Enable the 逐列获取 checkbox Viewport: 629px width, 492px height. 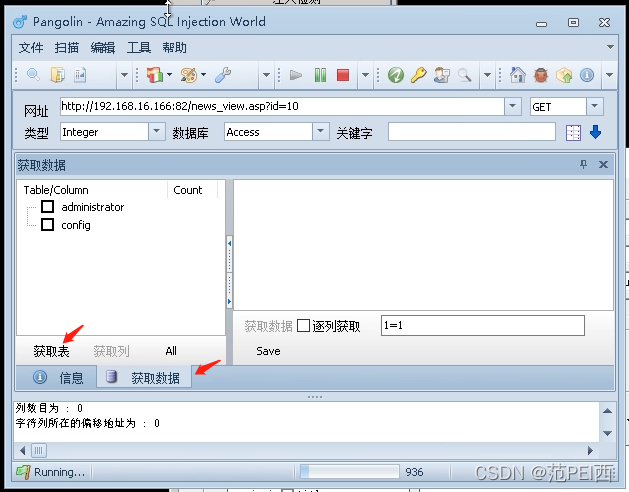pos(303,325)
